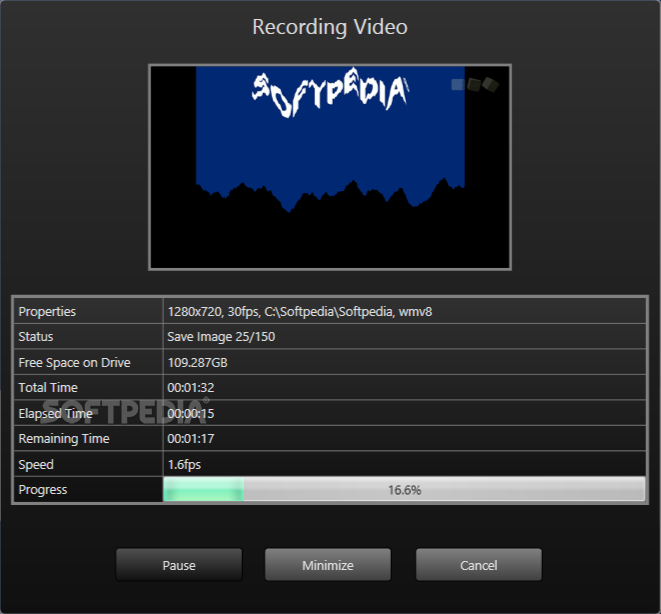661x614 pixels.
Task: Click the Recording Video title
Action: (330, 27)
